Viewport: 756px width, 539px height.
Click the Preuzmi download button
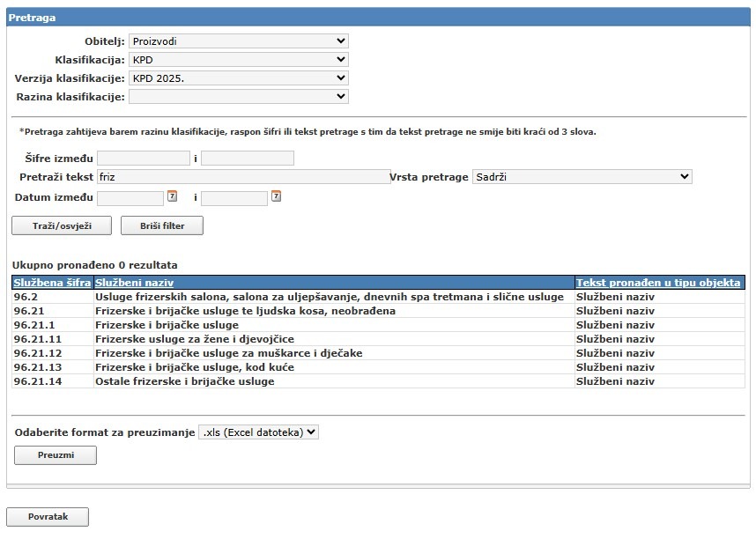[x=56, y=455]
